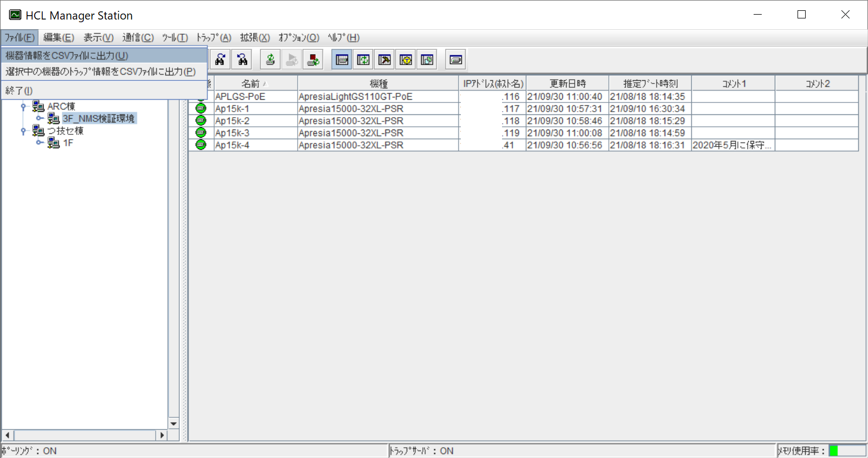The height and width of the screenshot is (458, 868).
Task: Click the 2020年5月に保守... comment cell
Action: click(x=733, y=145)
